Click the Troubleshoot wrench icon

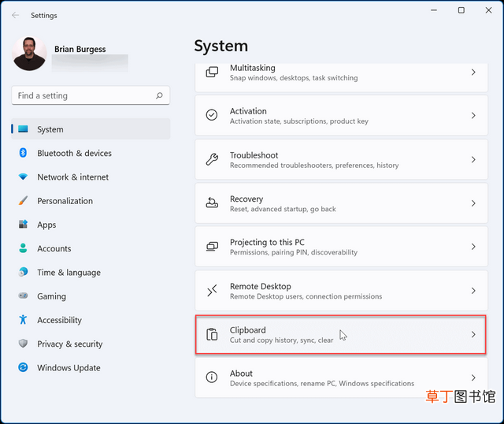pos(212,159)
